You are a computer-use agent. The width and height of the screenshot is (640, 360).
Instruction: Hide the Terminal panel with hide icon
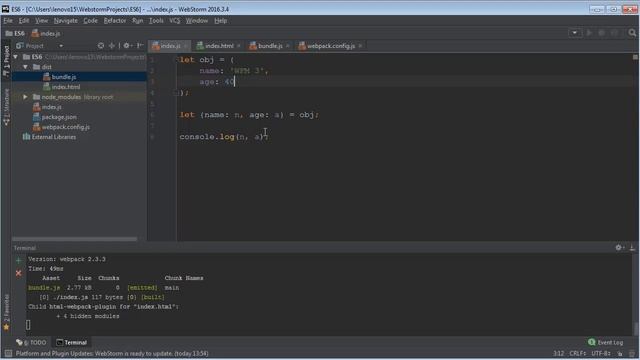pyautogui.click(x=632, y=247)
